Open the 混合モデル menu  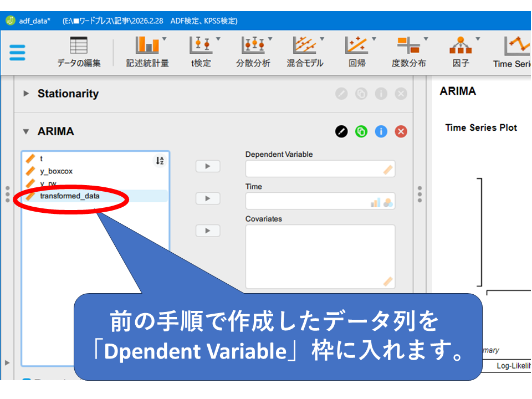(x=305, y=53)
